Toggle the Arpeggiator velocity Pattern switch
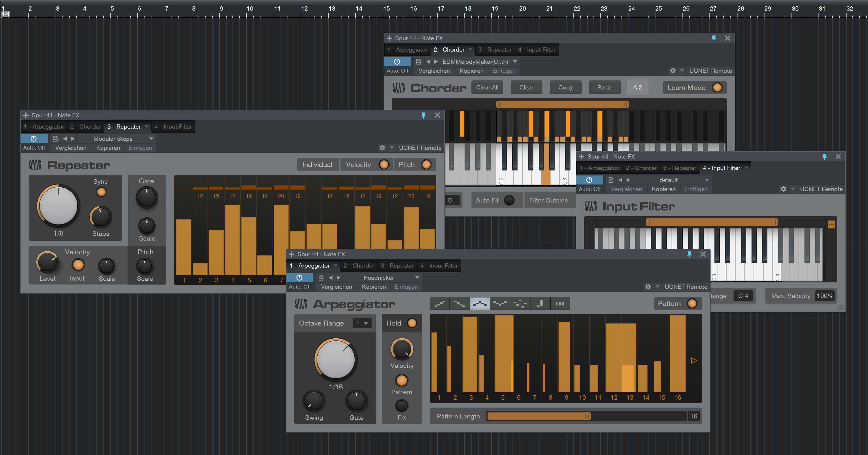The height and width of the screenshot is (455, 868). (402, 381)
